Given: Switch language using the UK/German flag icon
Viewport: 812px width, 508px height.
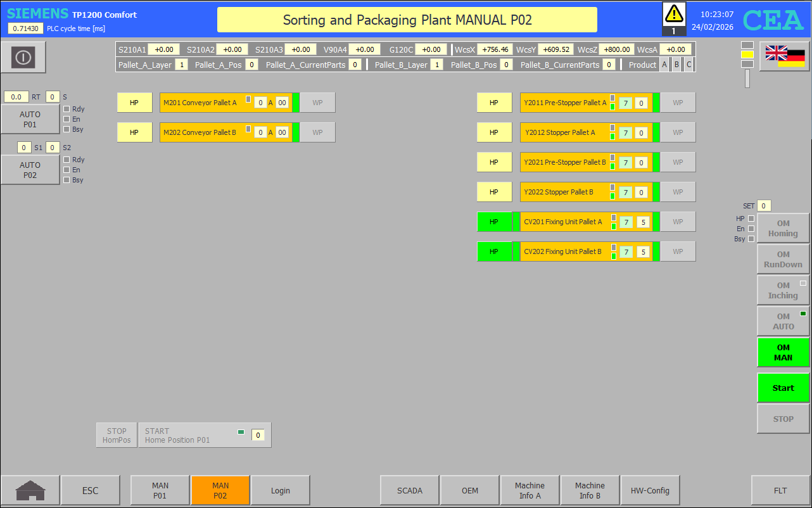Looking at the screenshot, I should 785,56.
